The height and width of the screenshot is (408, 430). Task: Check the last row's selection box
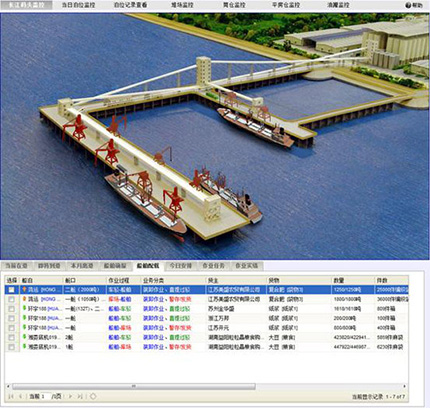(x=11, y=347)
